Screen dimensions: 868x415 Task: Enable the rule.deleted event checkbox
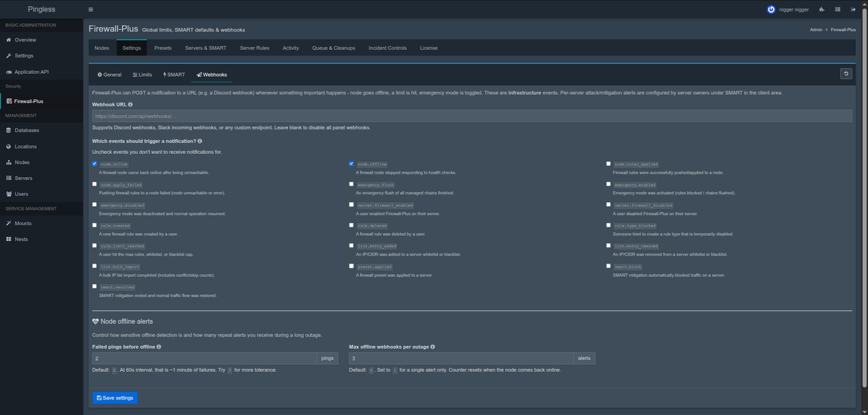tap(351, 225)
